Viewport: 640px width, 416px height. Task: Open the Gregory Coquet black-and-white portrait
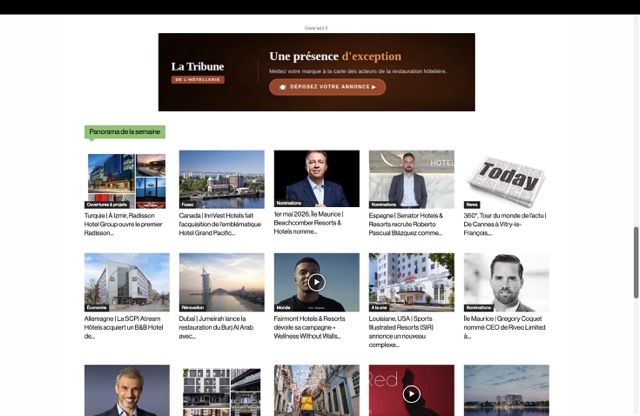point(506,282)
